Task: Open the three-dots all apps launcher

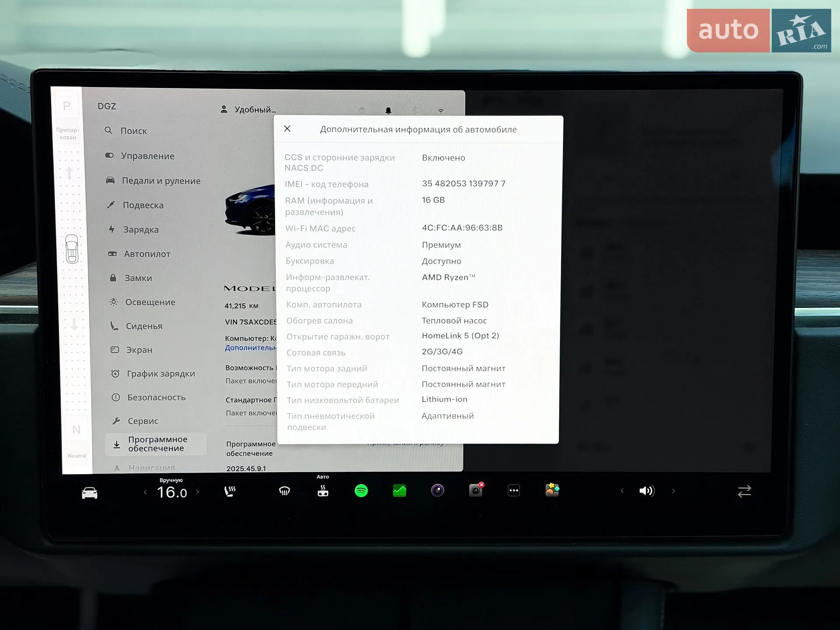Action: click(514, 490)
